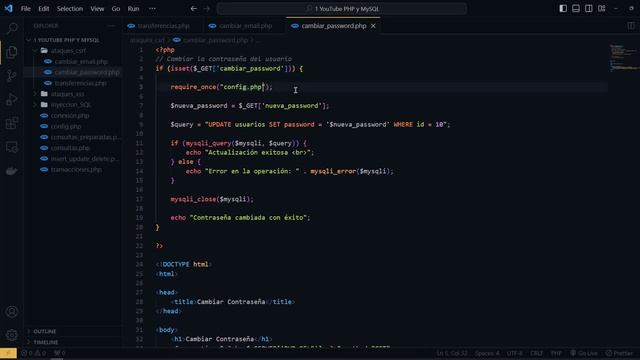Go forward with the right arrow
Viewport: 640px width, 360px height.
click(x=207, y=9)
